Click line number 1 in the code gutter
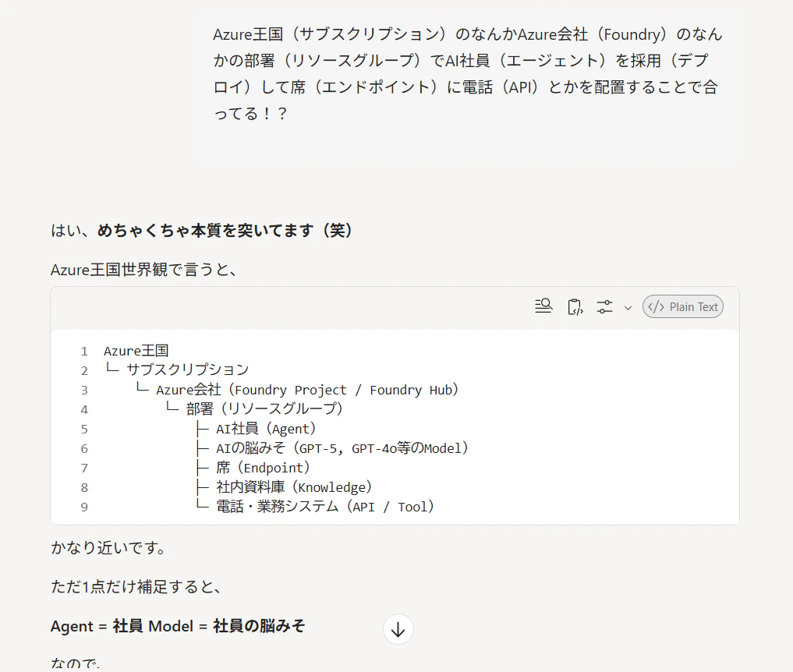This screenshot has width=793, height=672. pos(84,352)
